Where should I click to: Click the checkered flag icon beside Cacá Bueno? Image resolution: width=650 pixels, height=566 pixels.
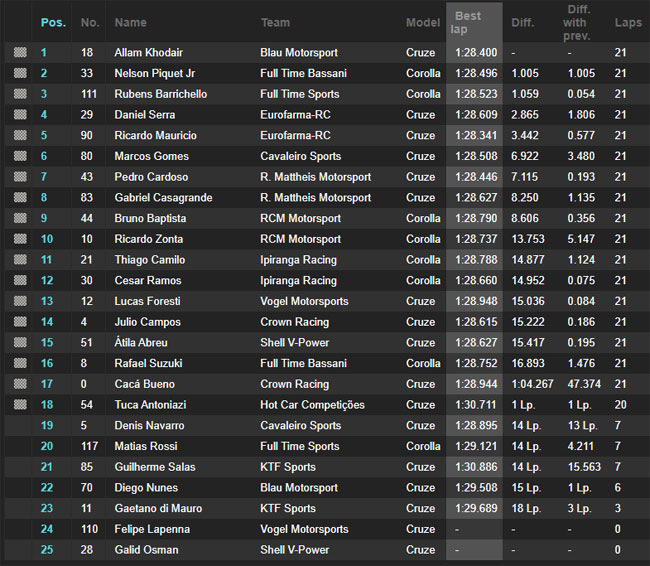[x=20, y=384]
